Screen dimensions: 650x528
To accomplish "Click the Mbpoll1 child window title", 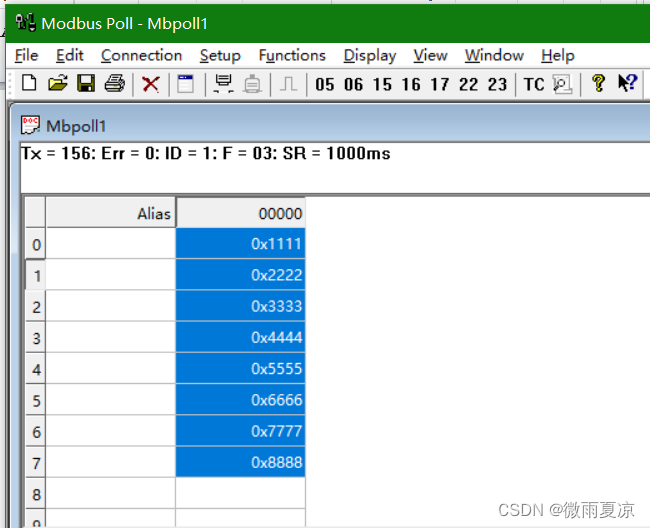I will pyautogui.click(x=76, y=126).
